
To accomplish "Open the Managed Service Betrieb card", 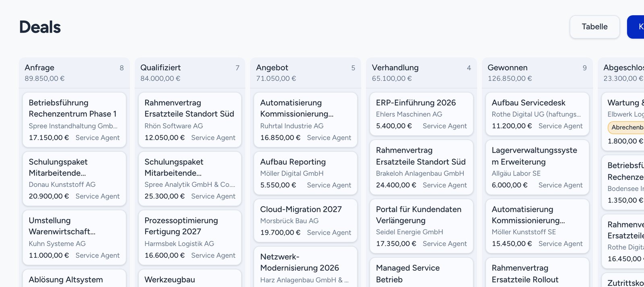I will [421, 273].
